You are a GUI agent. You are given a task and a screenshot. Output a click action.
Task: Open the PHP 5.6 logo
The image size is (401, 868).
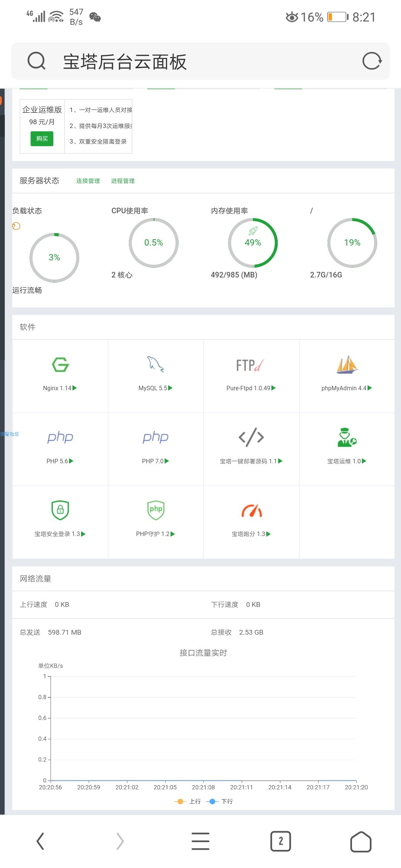coord(60,437)
